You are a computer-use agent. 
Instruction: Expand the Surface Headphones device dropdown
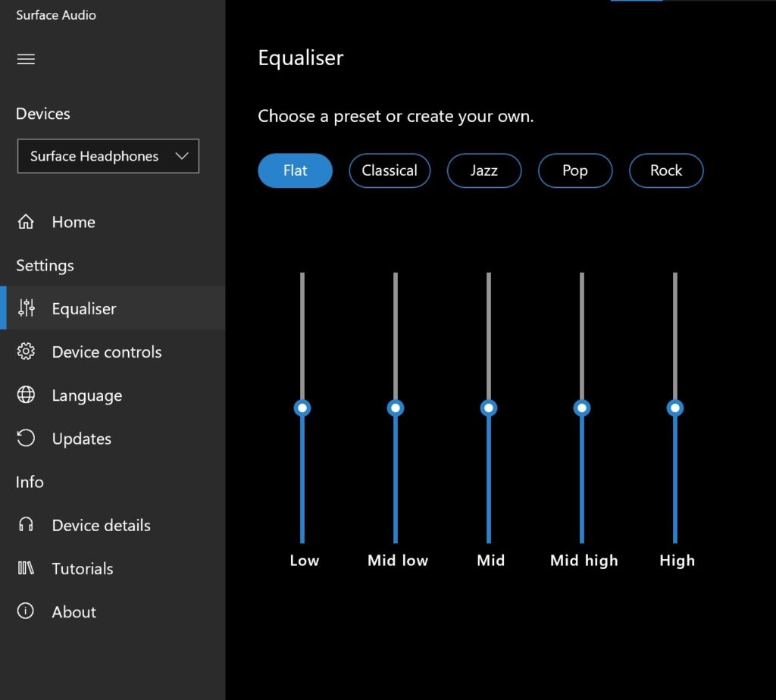point(108,156)
